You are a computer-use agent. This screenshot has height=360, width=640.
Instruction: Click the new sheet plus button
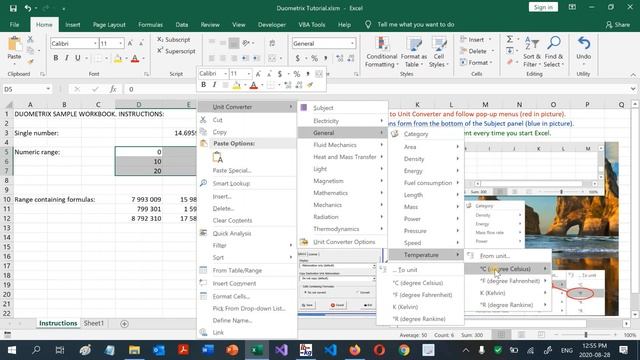tap(124, 324)
